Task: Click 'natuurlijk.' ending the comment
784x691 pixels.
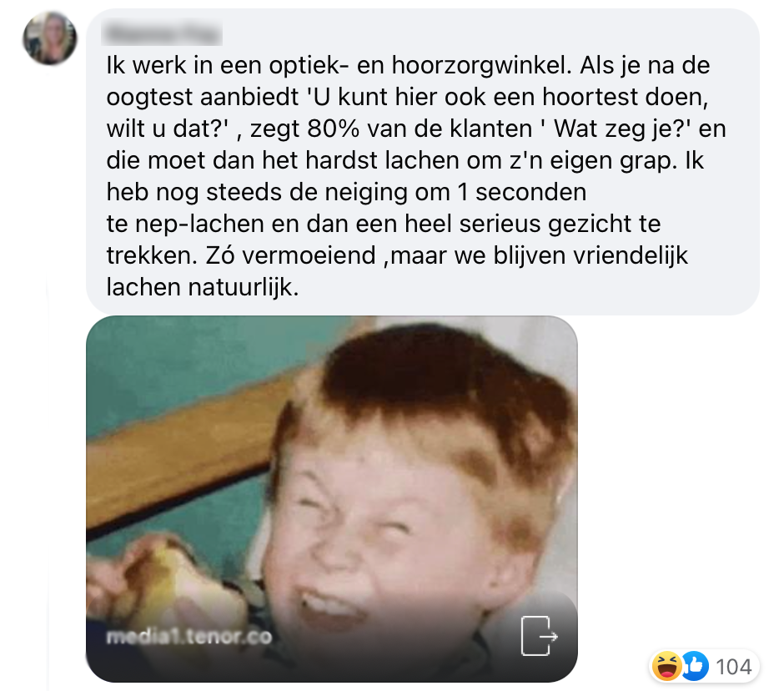Action: (244, 288)
